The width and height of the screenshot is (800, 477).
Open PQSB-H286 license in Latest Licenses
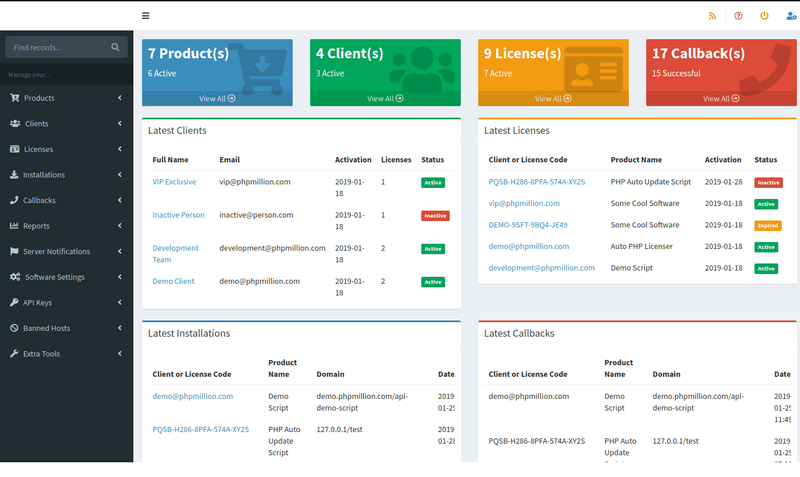[537, 182]
